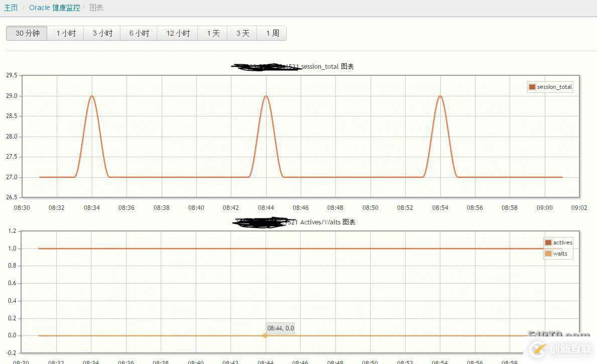Select the 1周 time range
The height and width of the screenshot is (364, 597).
272,33
